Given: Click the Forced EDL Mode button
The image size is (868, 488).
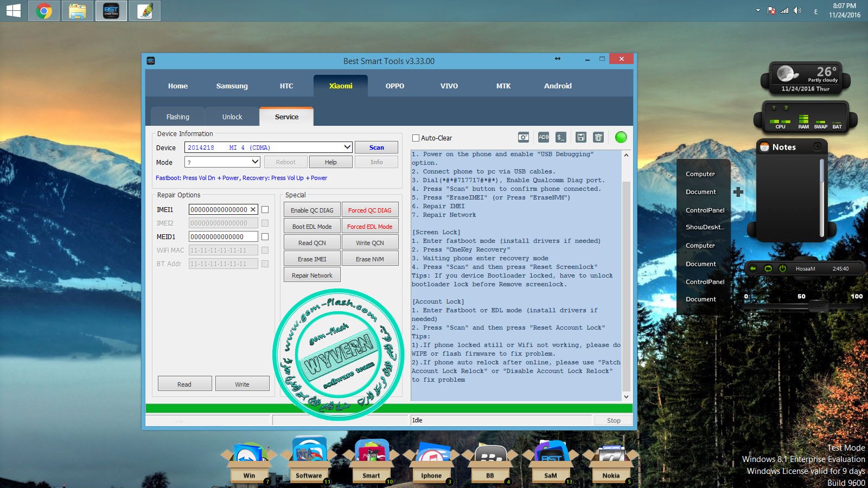Looking at the screenshot, I should coord(370,226).
